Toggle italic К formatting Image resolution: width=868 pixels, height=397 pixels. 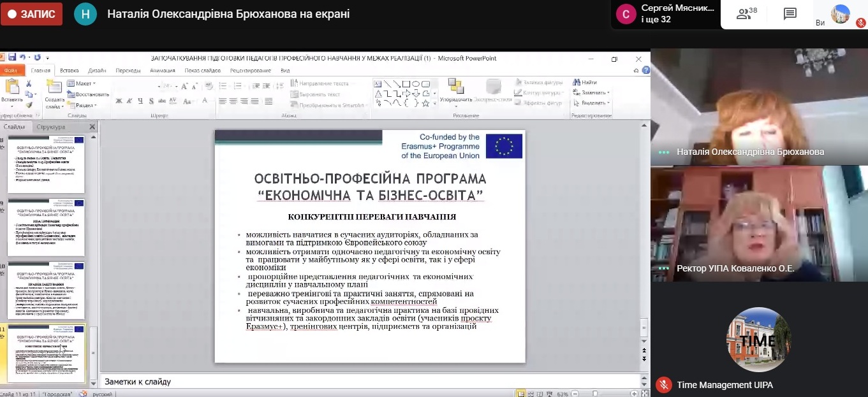(129, 101)
